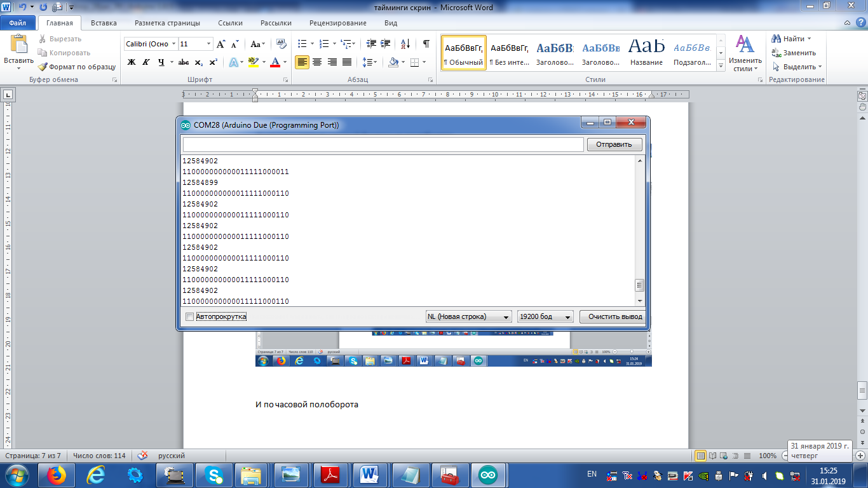This screenshot has width=868, height=488.
Task: Shrink the font size with shrink font icon
Action: (234, 44)
